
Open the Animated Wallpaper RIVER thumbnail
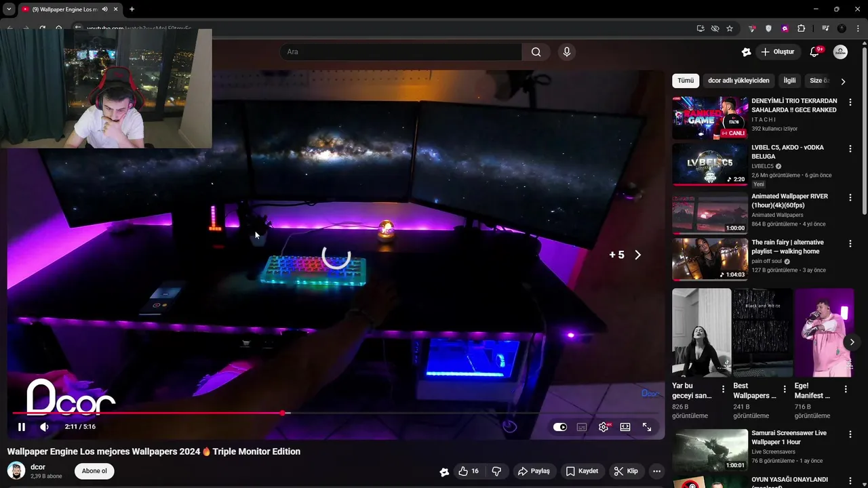coord(710,213)
